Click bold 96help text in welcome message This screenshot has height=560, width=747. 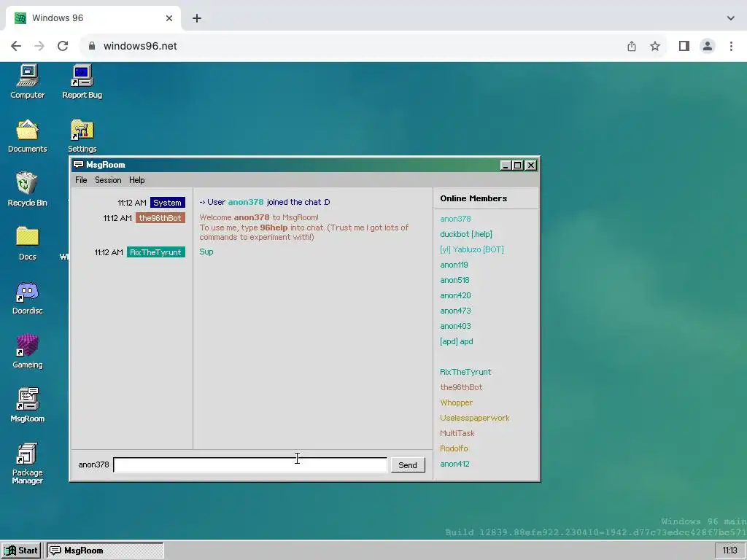pos(274,227)
